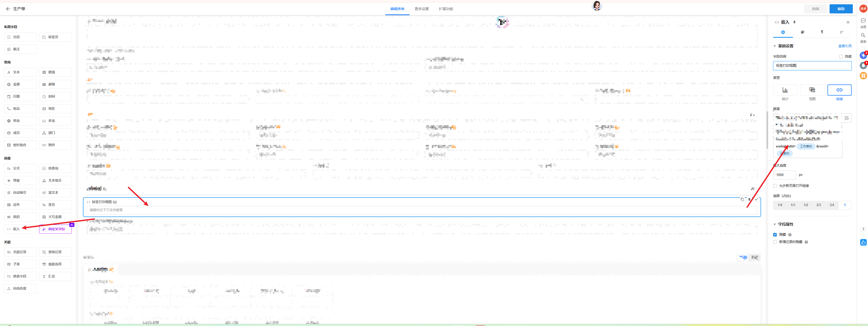Uncheck 隐藏 under 字段属性
The width and height of the screenshot is (868, 326).
coord(775,235)
